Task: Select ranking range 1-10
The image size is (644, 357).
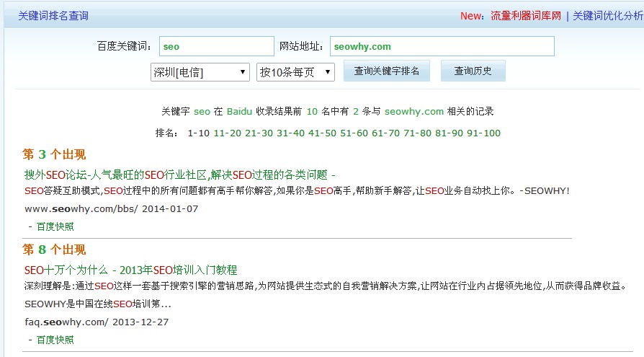Action: click(198, 133)
